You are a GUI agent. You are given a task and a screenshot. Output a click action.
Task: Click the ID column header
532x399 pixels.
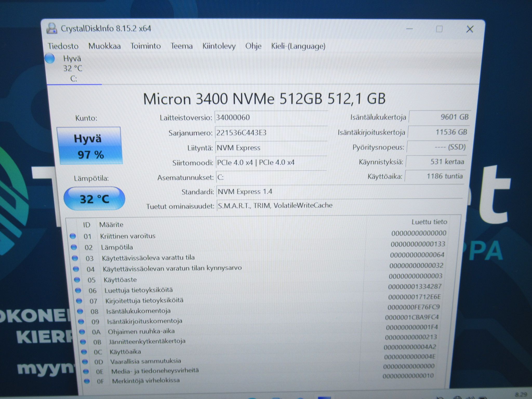[87, 225]
